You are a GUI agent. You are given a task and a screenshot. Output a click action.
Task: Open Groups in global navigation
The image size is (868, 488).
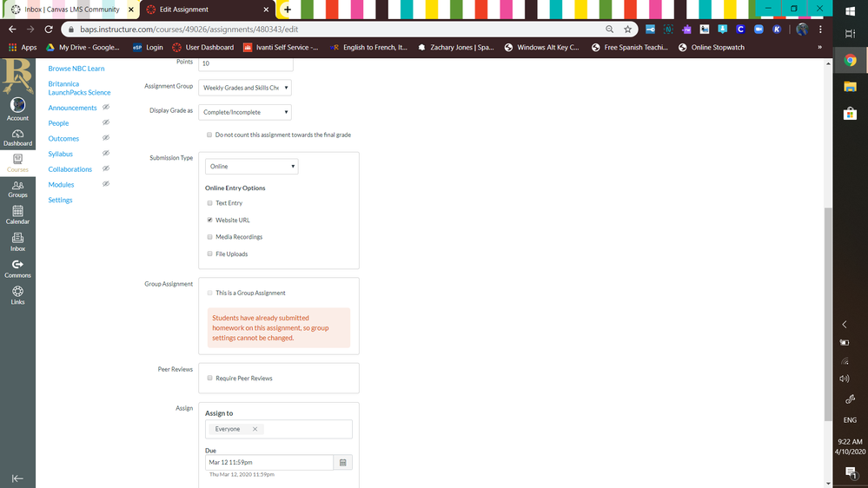click(x=17, y=188)
